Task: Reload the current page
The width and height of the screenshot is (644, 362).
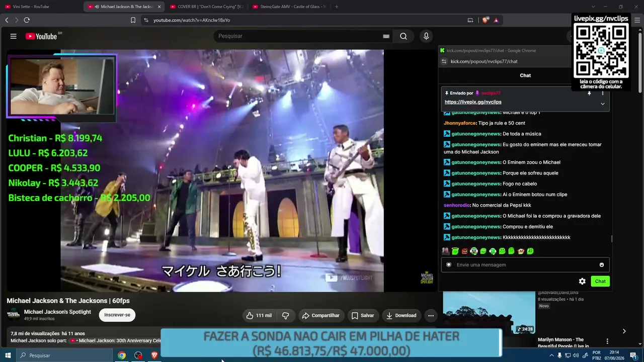Action: [27, 20]
